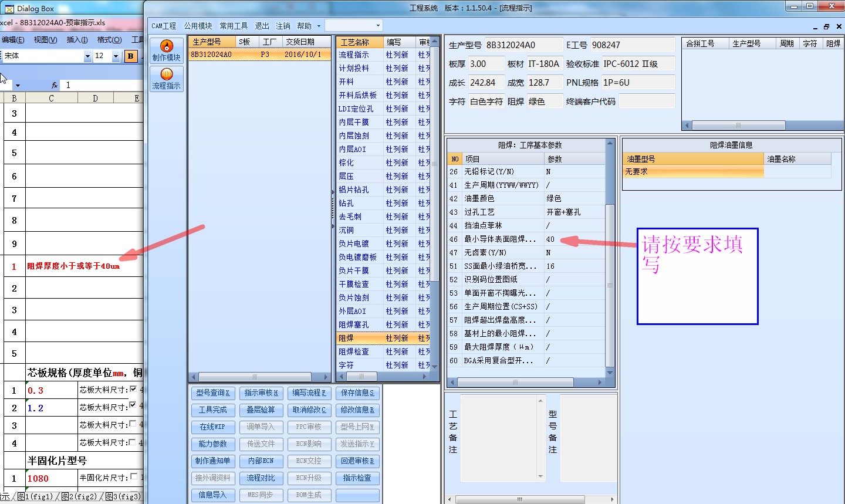Select the 阻焊 process row
The image size is (845, 504).
(383, 338)
